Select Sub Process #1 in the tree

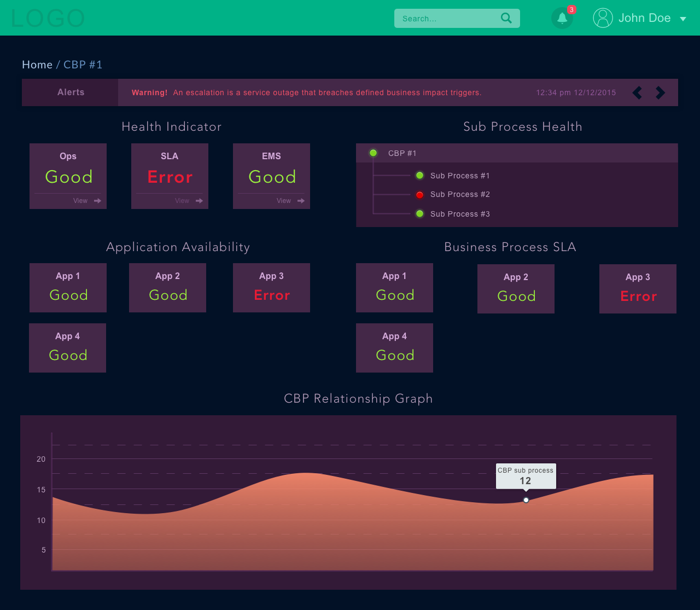tap(460, 176)
